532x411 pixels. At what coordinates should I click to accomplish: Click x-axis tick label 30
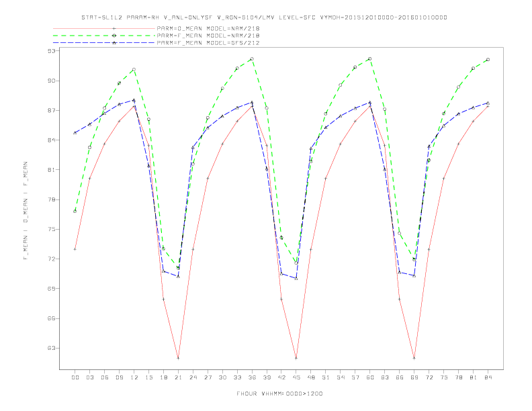pos(222,377)
